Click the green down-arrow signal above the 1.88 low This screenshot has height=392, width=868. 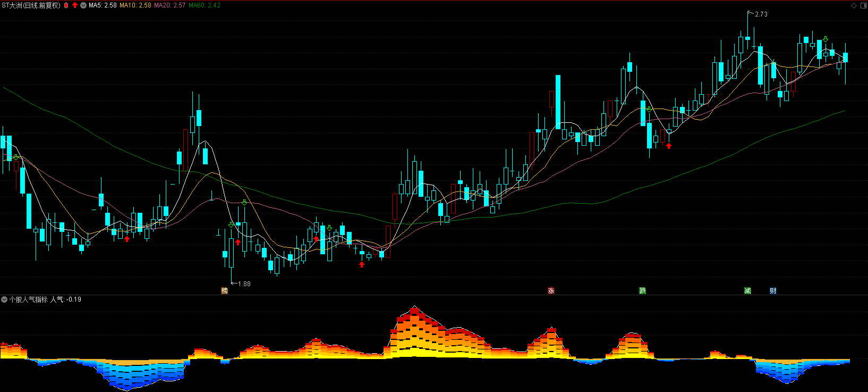pyautogui.click(x=231, y=225)
